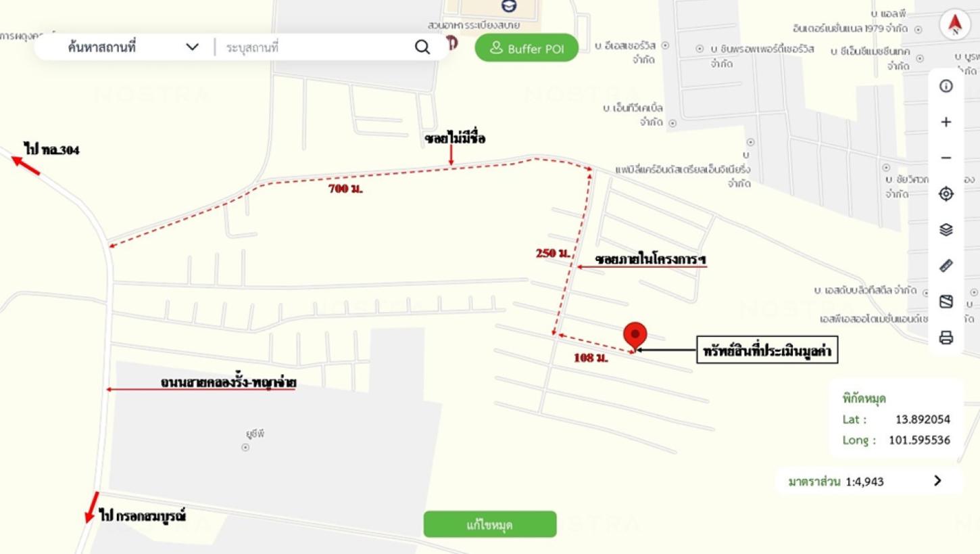Viewport: 980px width, 554px height.
Task: Click the red location pin marker
Action: click(x=635, y=336)
